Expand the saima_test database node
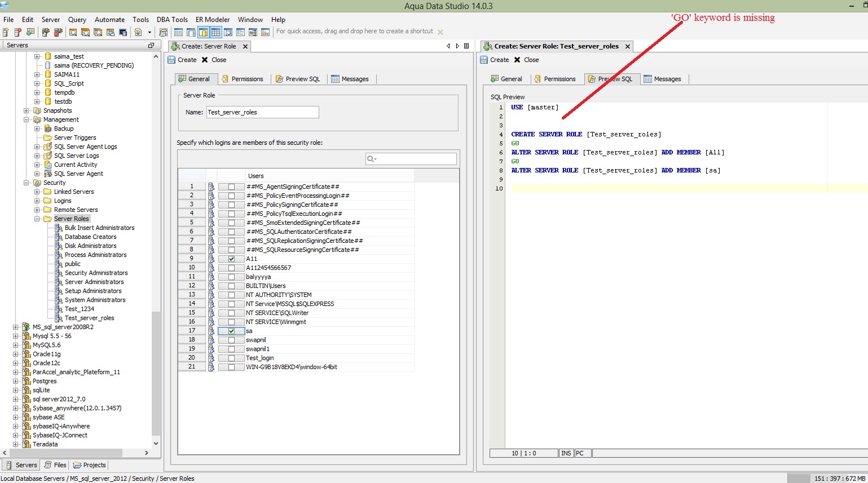 coord(37,56)
